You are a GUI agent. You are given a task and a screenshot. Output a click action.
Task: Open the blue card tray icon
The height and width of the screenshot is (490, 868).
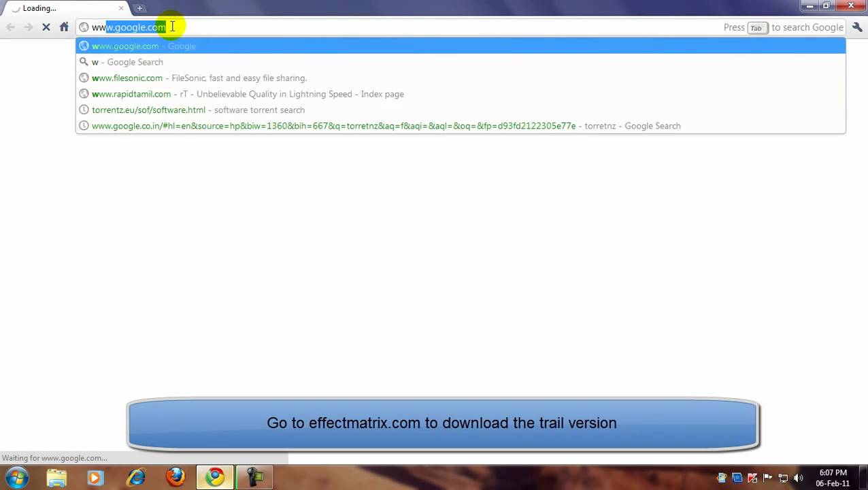click(x=737, y=478)
